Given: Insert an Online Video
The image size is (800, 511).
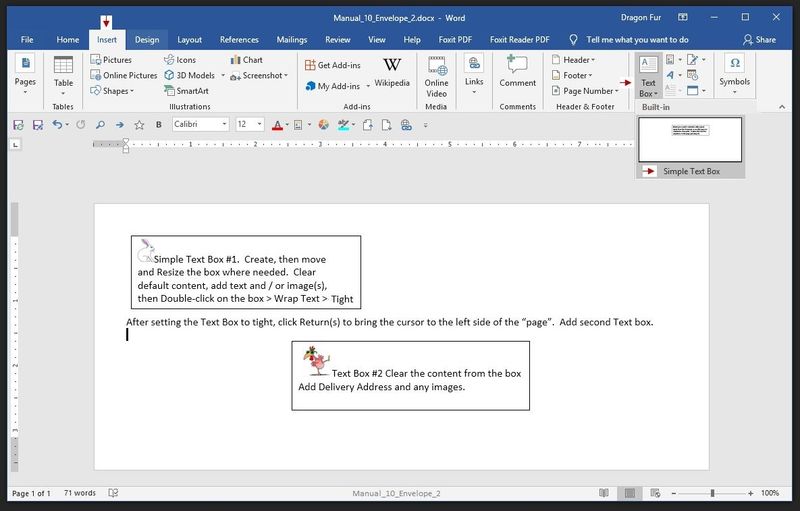Looking at the screenshot, I should [x=437, y=74].
